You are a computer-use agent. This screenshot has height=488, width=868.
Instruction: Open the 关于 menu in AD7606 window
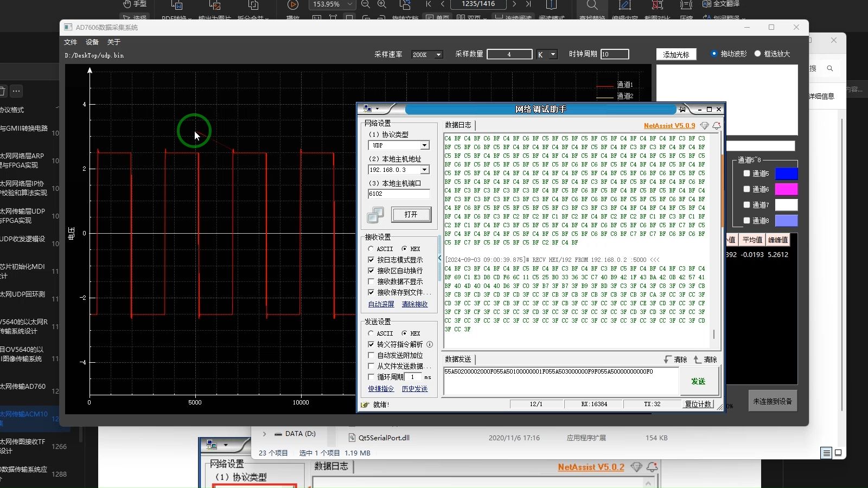click(114, 42)
